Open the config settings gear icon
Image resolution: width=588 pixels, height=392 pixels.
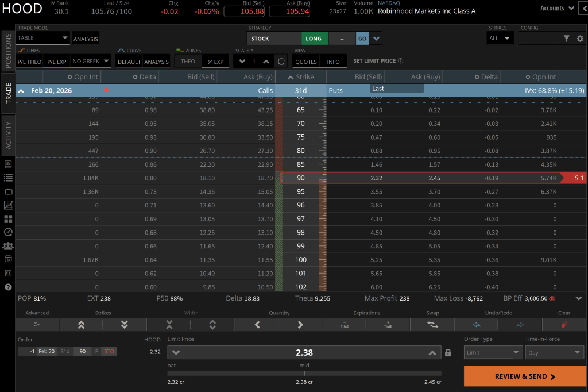pos(580,39)
